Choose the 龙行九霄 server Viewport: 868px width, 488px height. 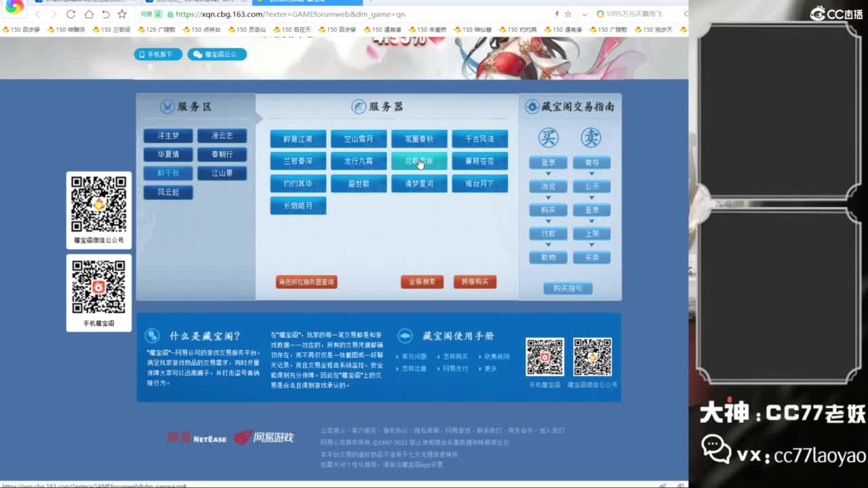click(x=359, y=161)
